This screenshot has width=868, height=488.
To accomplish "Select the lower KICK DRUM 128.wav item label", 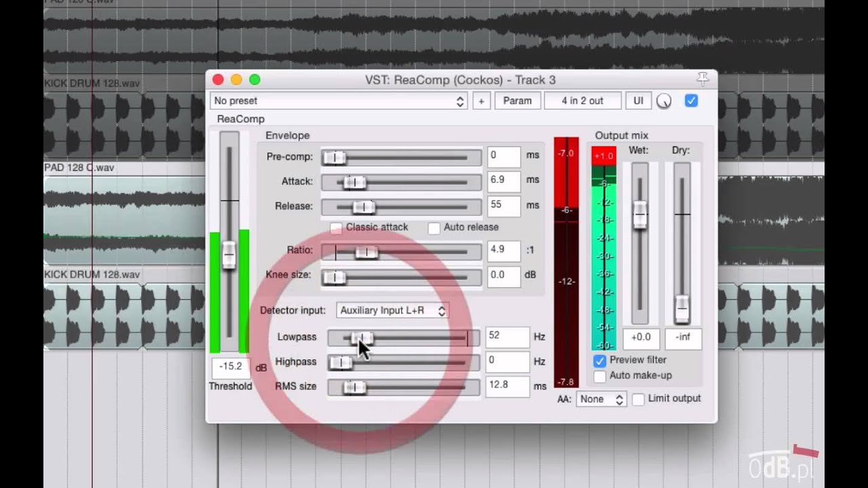I will point(92,274).
